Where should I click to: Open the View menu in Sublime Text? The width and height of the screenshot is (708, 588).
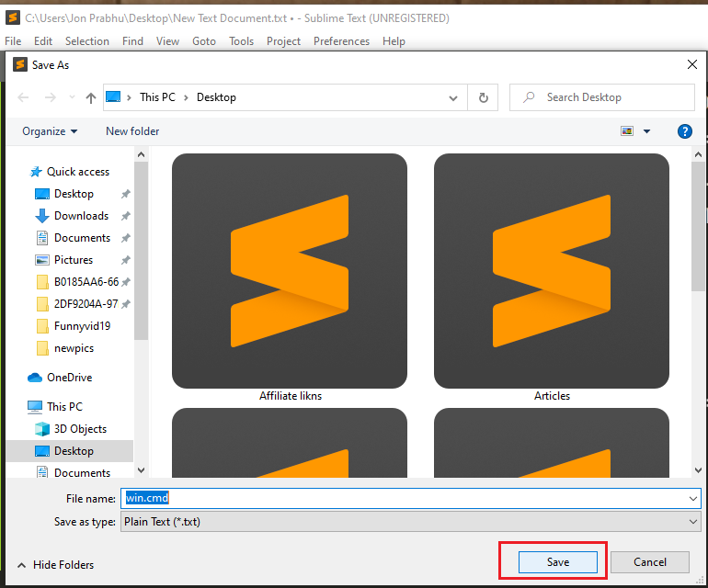(x=167, y=41)
